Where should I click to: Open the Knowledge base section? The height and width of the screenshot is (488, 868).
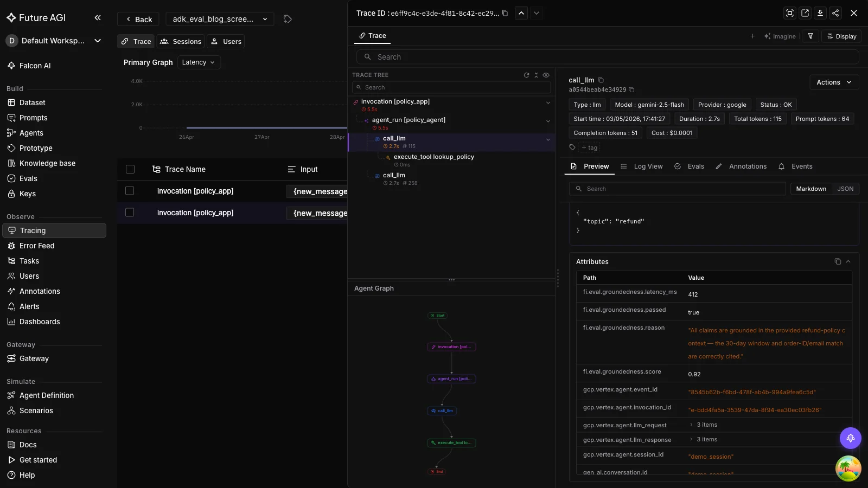pyautogui.click(x=47, y=163)
